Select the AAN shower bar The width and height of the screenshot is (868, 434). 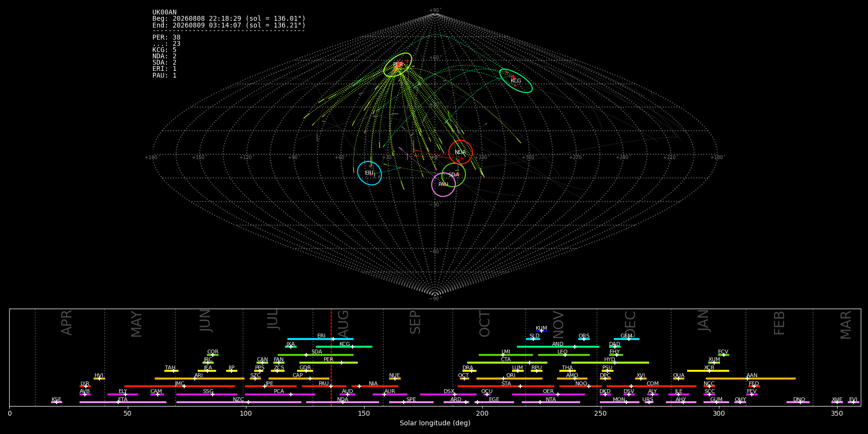[x=751, y=379]
